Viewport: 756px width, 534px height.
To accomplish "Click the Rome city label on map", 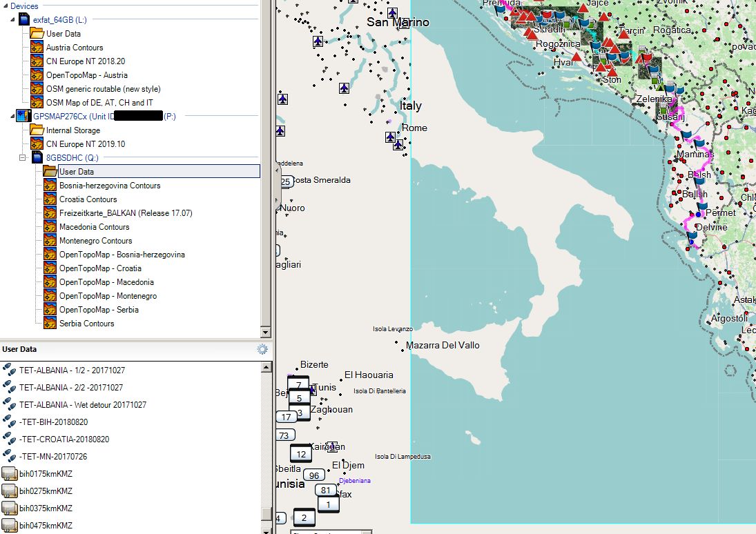I will point(414,128).
